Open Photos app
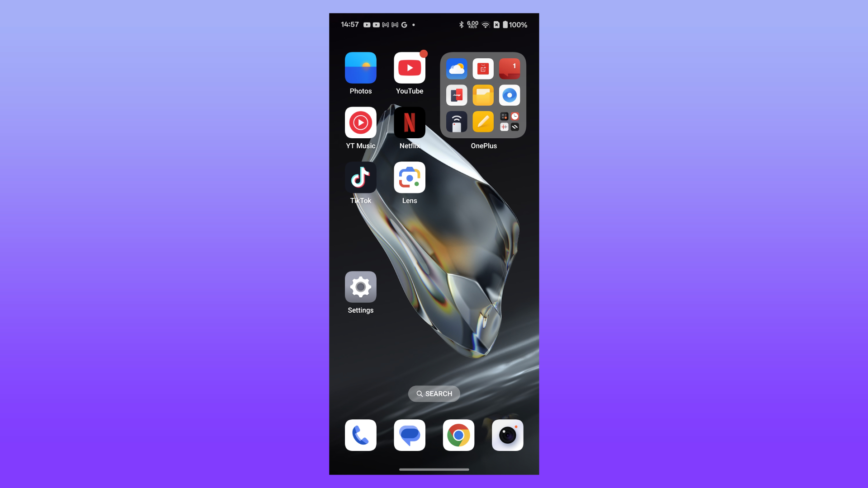 click(361, 67)
